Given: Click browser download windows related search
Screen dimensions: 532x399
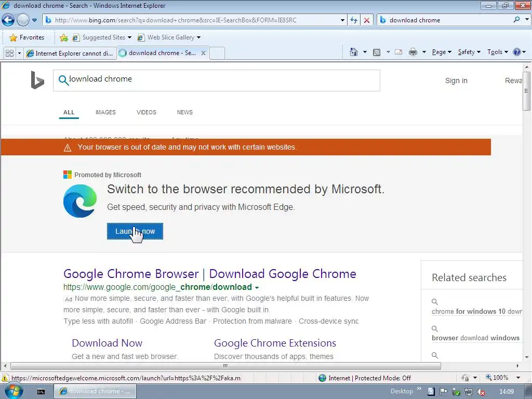Looking at the screenshot, I should pos(476,338).
